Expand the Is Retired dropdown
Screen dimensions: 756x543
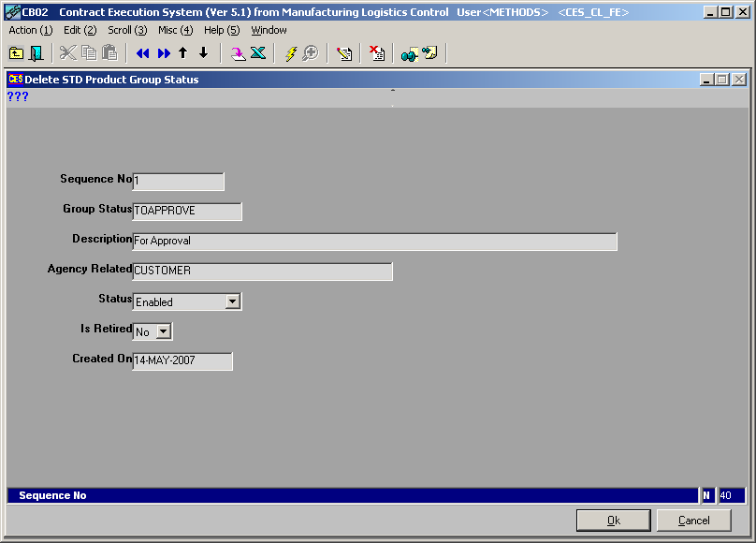164,331
